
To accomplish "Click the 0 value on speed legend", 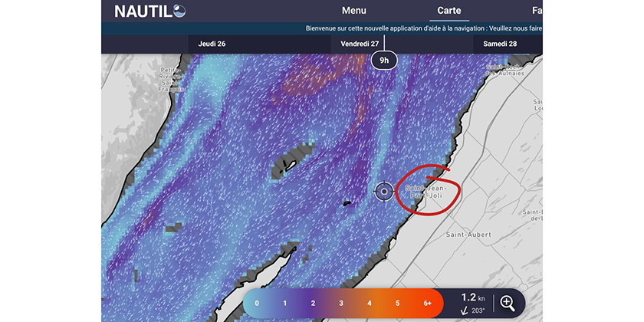I will pyautogui.click(x=257, y=304).
